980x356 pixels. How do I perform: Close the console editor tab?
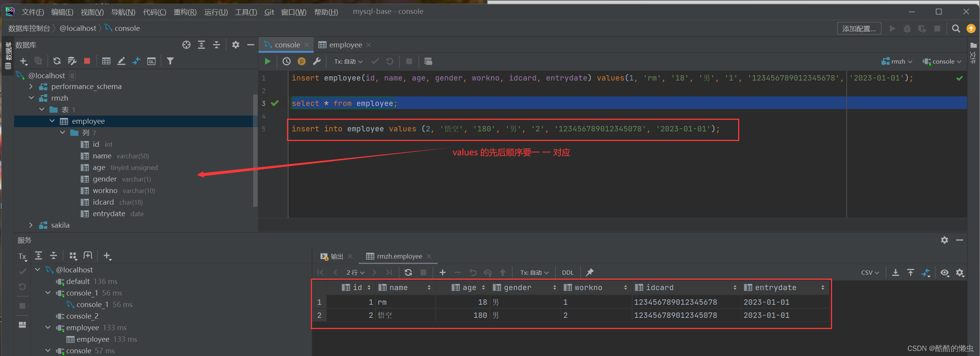[x=307, y=45]
